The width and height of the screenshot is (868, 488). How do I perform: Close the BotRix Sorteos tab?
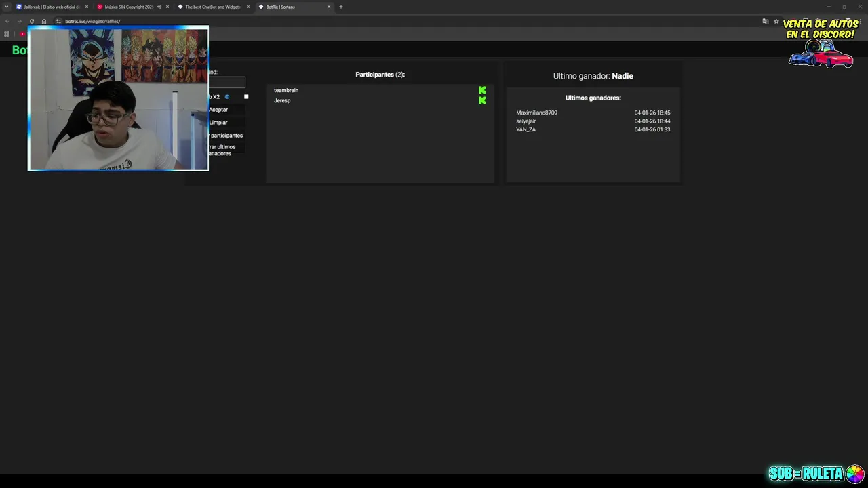pyautogui.click(x=329, y=7)
